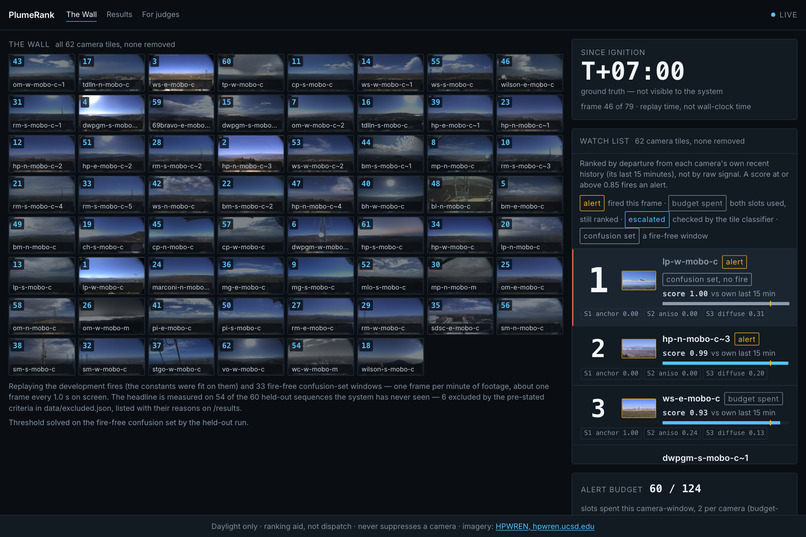The height and width of the screenshot is (537, 806).
Task: Open camera tile 69bravo-e-mobo numbered 59
Action: click(181, 113)
